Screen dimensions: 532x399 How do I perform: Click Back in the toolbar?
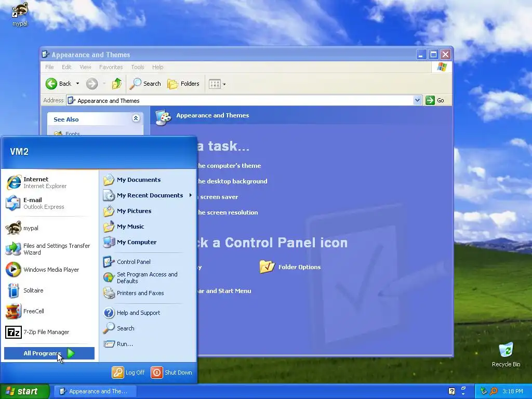(59, 84)
